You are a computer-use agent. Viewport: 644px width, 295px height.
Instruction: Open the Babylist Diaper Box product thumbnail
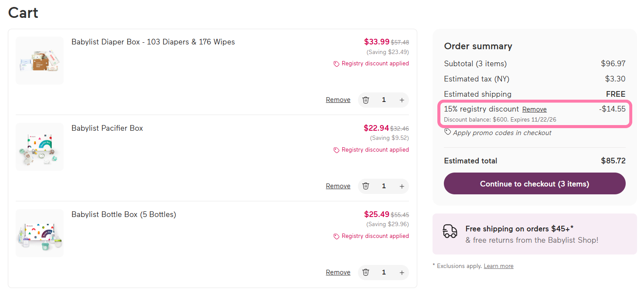tap(40, 61)
